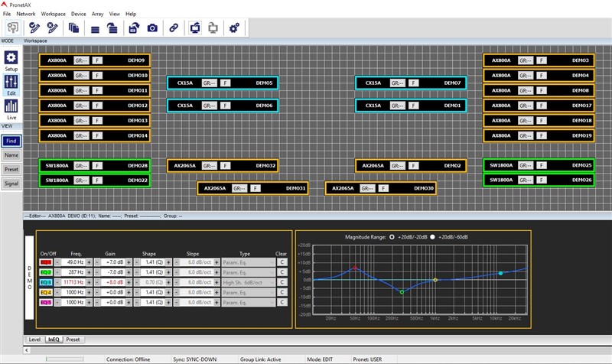Toggle the F button on device DEMO9
The width and height of the screenshot is (612, 364).
pyautogui.click(x=97, y=60)
